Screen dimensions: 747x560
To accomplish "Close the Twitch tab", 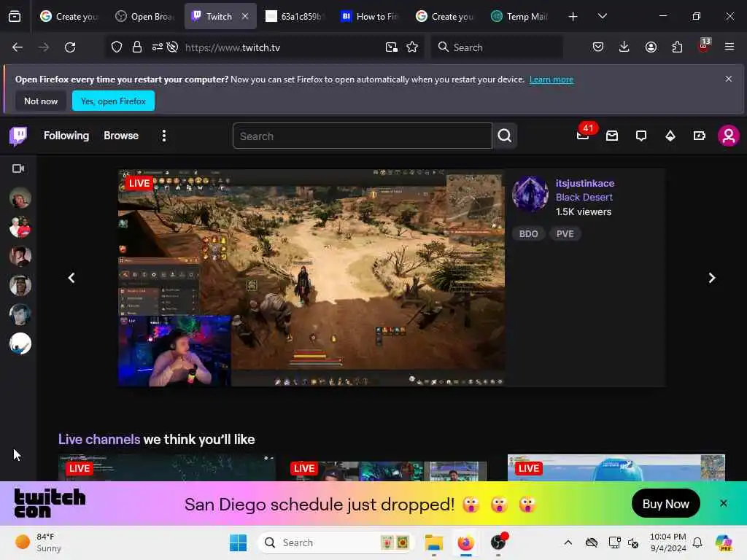I will [x=245, y=16].
